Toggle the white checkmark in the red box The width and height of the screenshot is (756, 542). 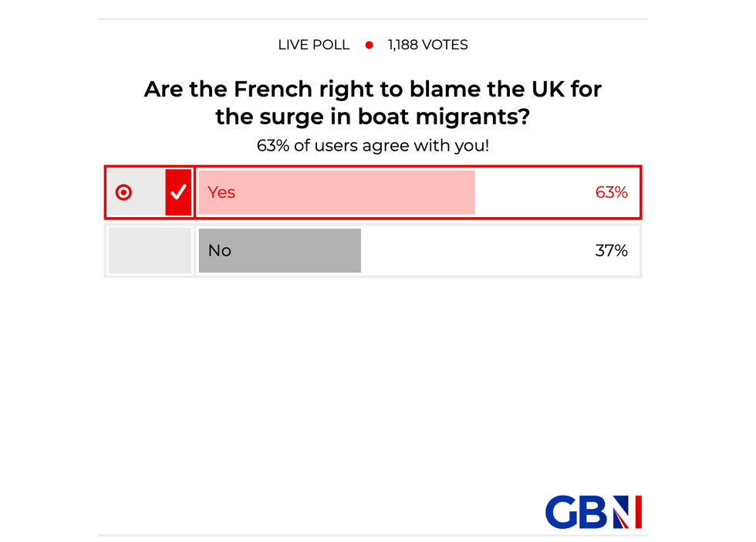coord(178,192)
